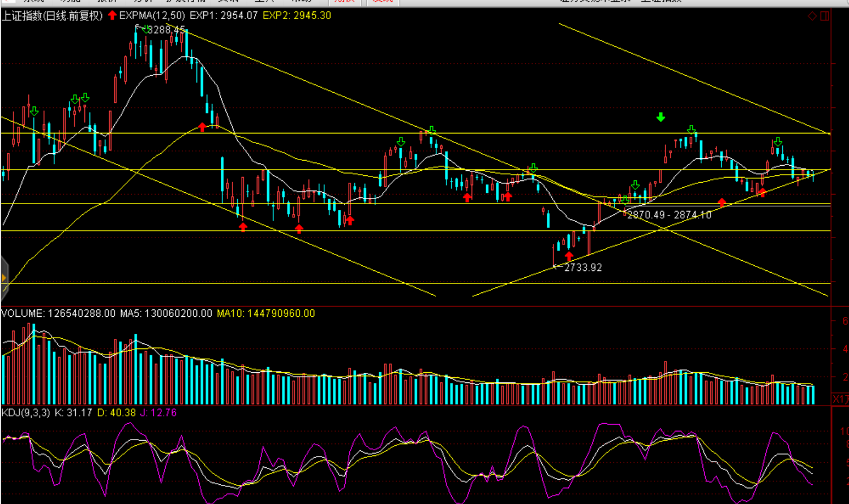Click the EXP1: 2954.07 white value
The image size is (849, 504).
coord(224,15)
